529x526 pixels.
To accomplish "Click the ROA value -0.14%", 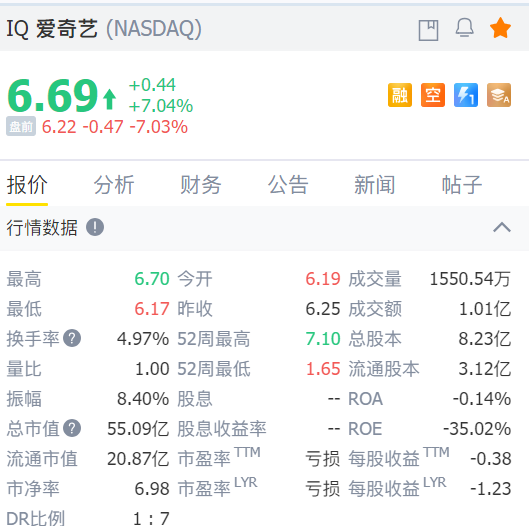I will [482, 399].
